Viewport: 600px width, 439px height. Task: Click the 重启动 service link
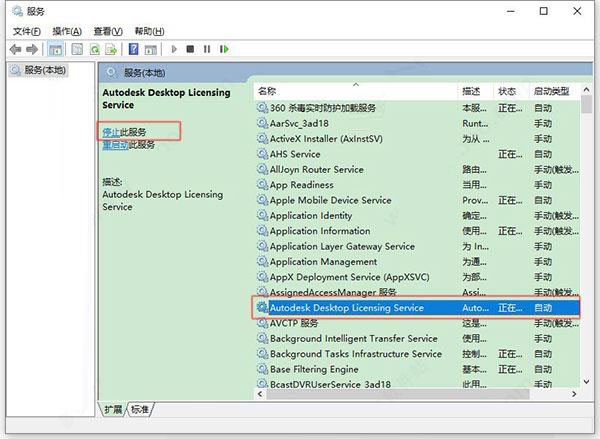(113, 144)
